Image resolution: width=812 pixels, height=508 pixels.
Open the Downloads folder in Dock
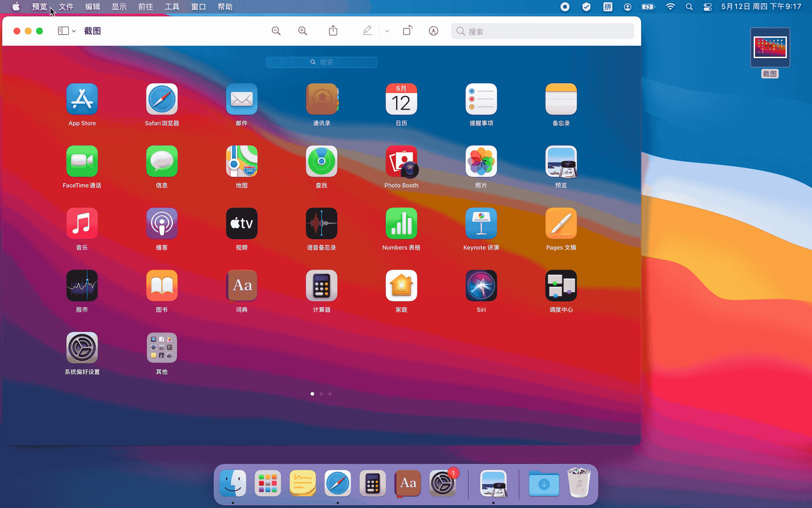(x=544, y=484)
